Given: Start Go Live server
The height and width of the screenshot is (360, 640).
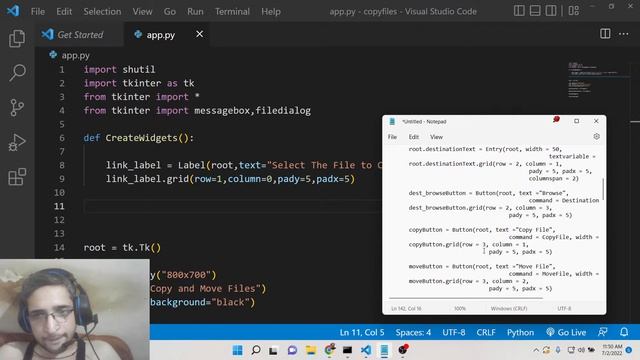Looking at the screenshot, I should [566, 332].
